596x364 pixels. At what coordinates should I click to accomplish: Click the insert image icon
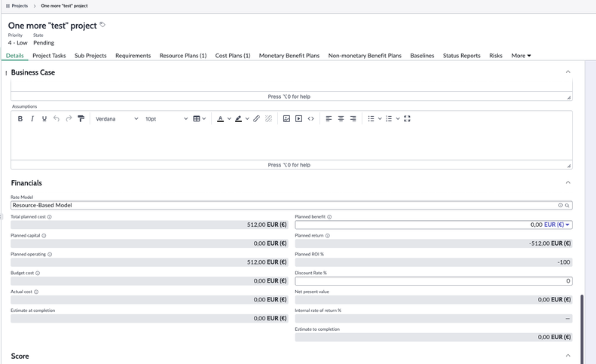click(286, 118)
